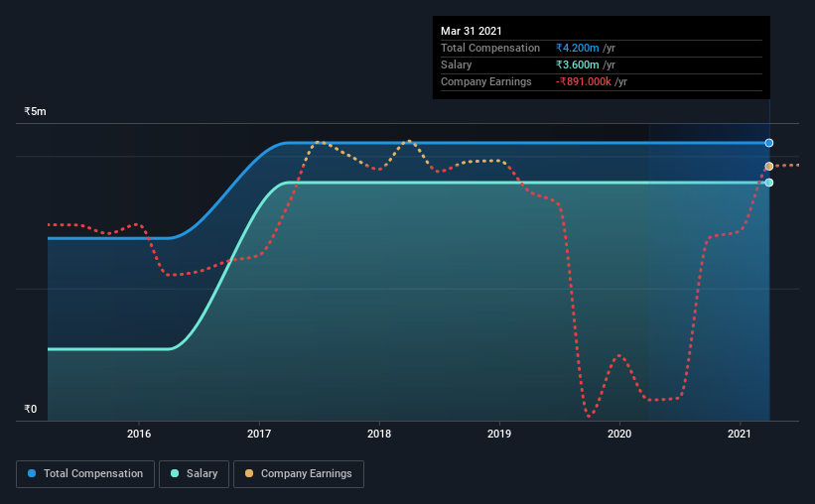Click the ₹0 y-axis label
This screenshot has width=815, height=504.
pos(30,409)
